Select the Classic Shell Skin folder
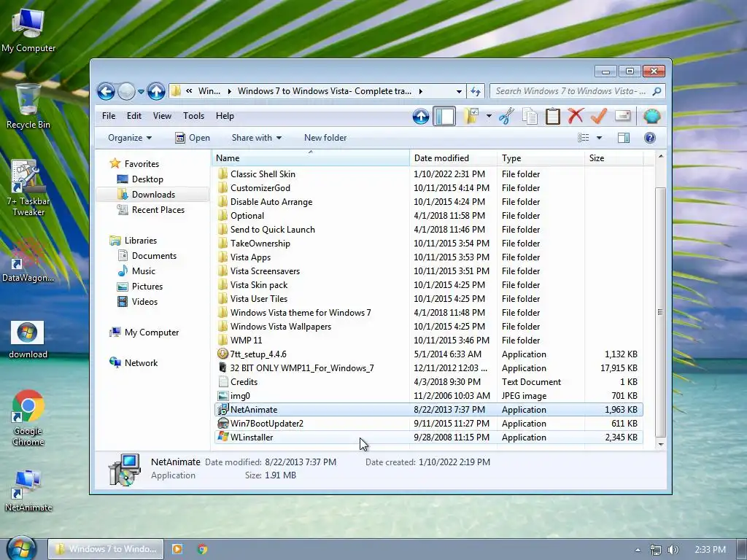Image resolution: width=747 pixels, height=560 pixels. coord(263,174)
